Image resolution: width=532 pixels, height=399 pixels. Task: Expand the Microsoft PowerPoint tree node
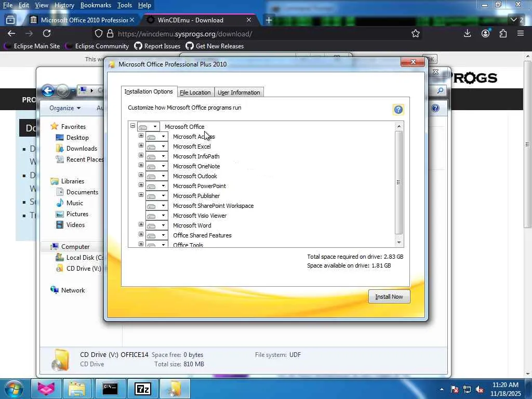point(141,184)
